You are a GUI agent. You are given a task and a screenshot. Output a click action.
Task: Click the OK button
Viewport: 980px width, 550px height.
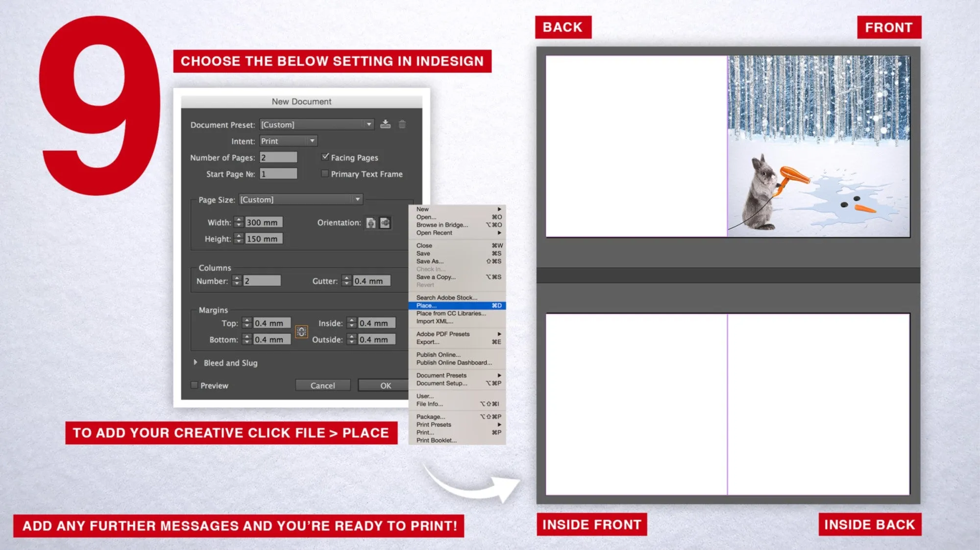point(386,385)
